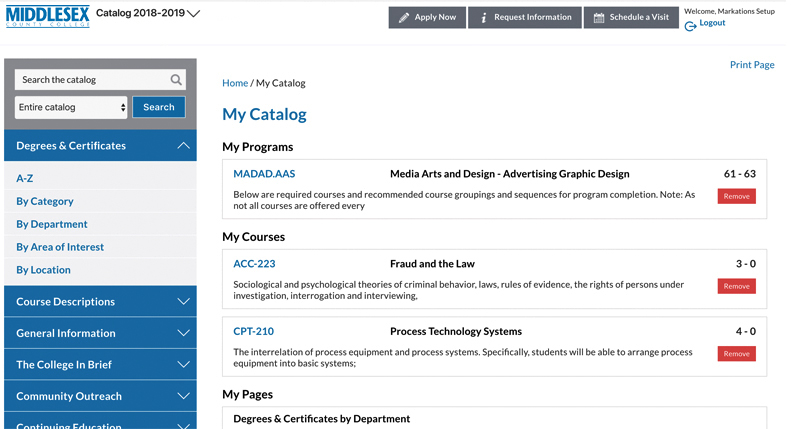
Task: Expand the Community Outreach section
Action: (x=100, y=396)
